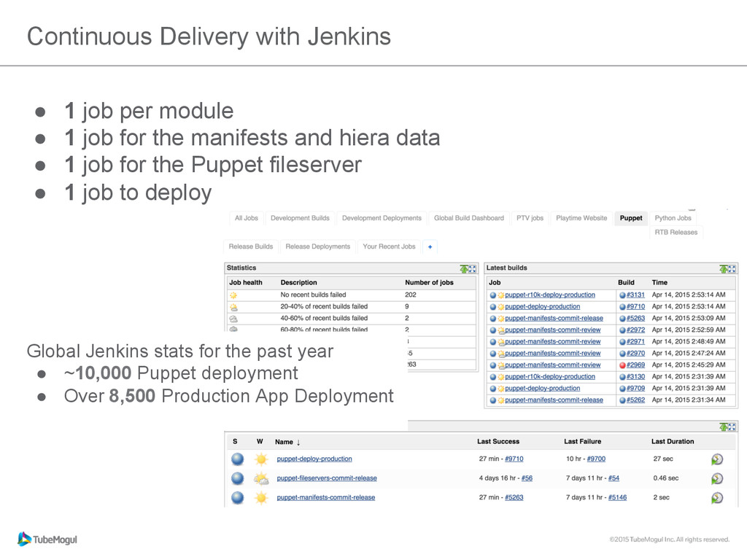Viewport: 747px width, 560px height.
Task: Open failed build #2969 link
Action: 635,365
